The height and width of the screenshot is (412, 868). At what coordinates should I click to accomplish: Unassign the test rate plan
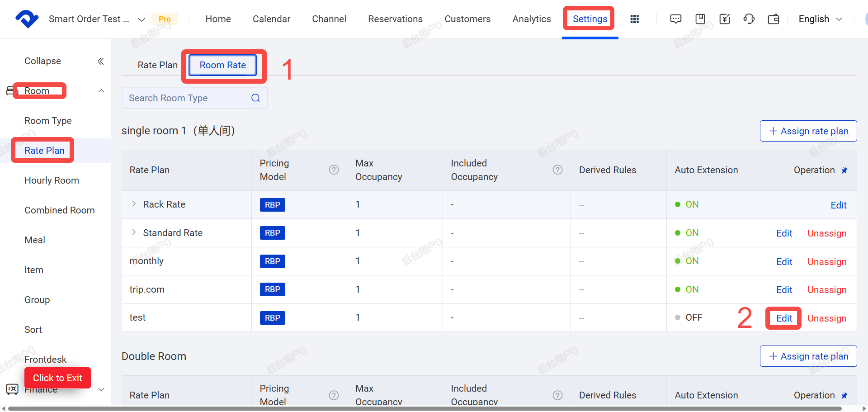(827, 318)
